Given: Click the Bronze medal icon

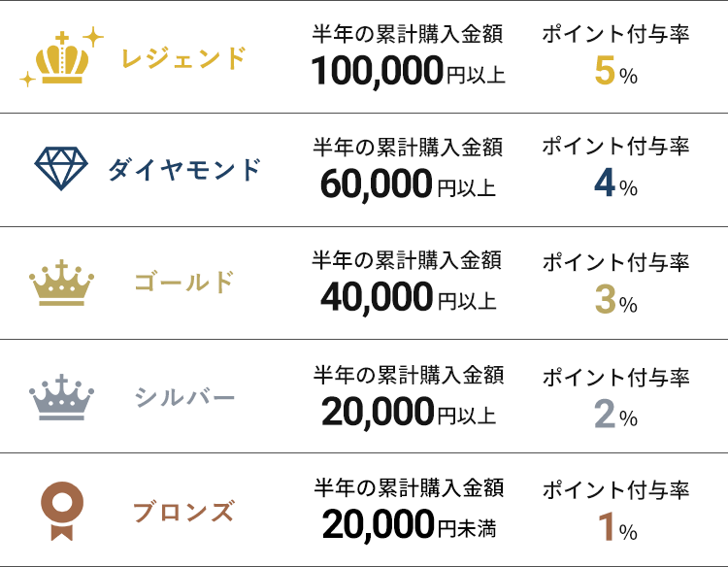Looking at the screenshot, I should tap(61, 510).
